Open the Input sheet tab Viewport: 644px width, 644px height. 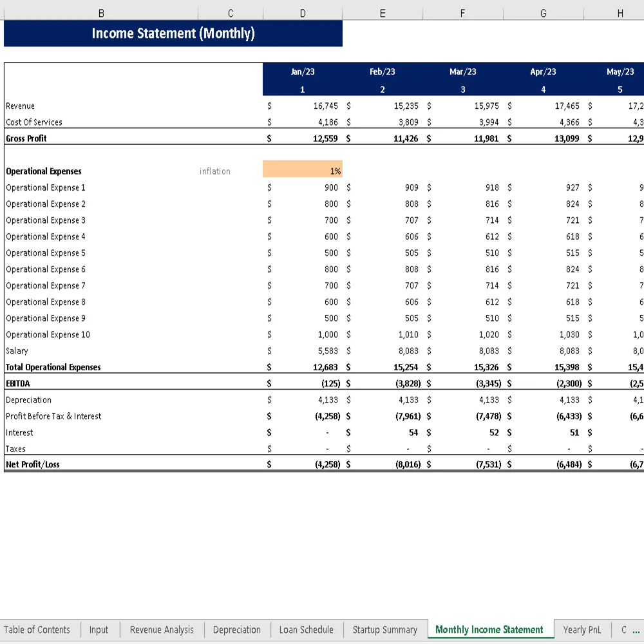click(100, 630)
